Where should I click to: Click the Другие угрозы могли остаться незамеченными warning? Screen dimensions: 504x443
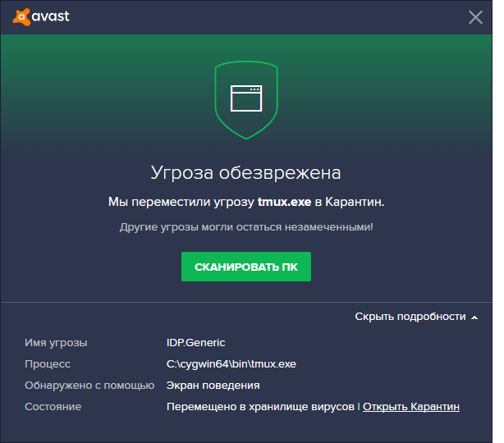click(x=246, y=227)
